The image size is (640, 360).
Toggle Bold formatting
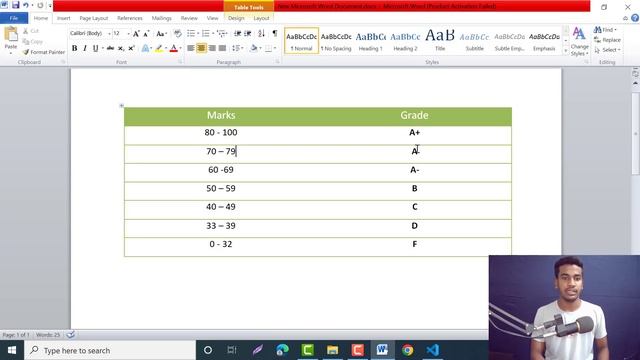(x=74, y=48)
